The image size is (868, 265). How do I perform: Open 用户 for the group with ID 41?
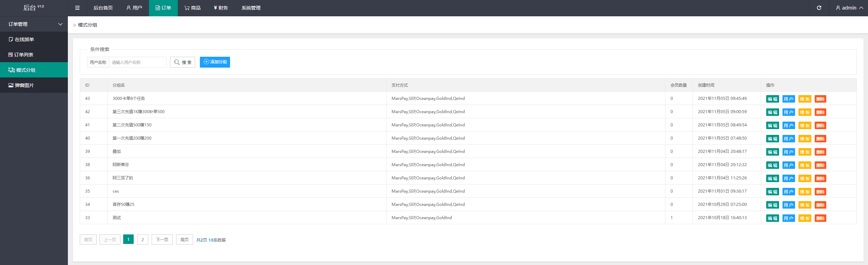789,125
